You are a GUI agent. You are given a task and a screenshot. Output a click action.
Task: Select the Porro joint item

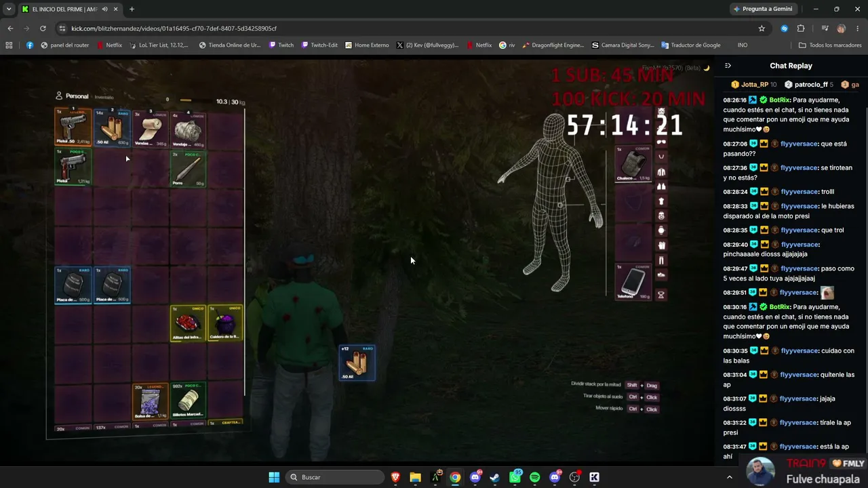(x=188, y=168)
